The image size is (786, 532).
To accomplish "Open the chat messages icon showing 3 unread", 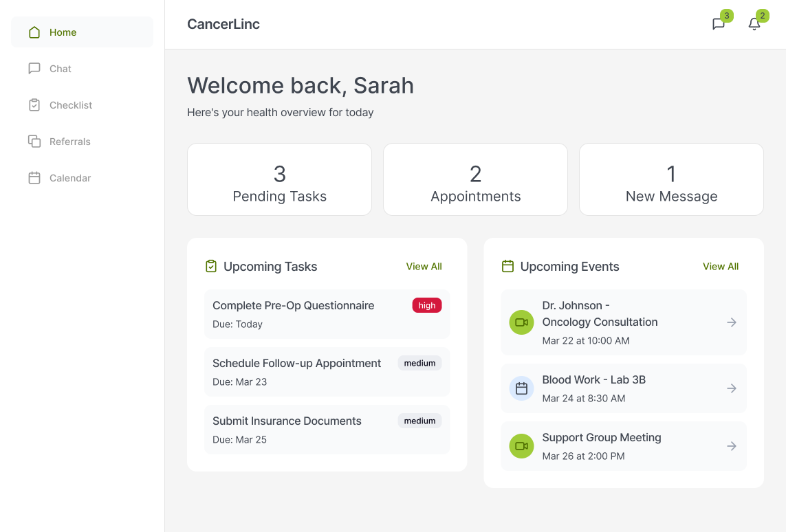I will (719, 23).
